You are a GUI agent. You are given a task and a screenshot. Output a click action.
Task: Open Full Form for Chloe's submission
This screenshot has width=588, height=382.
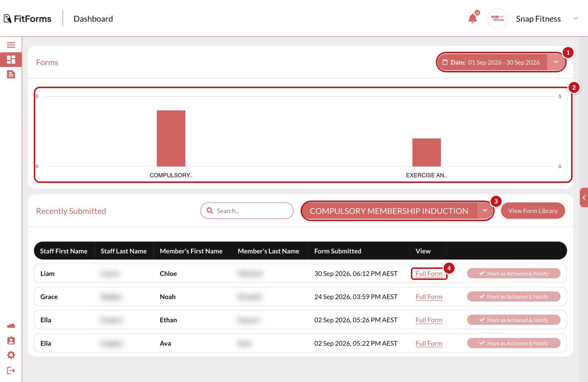pos(429,274)
